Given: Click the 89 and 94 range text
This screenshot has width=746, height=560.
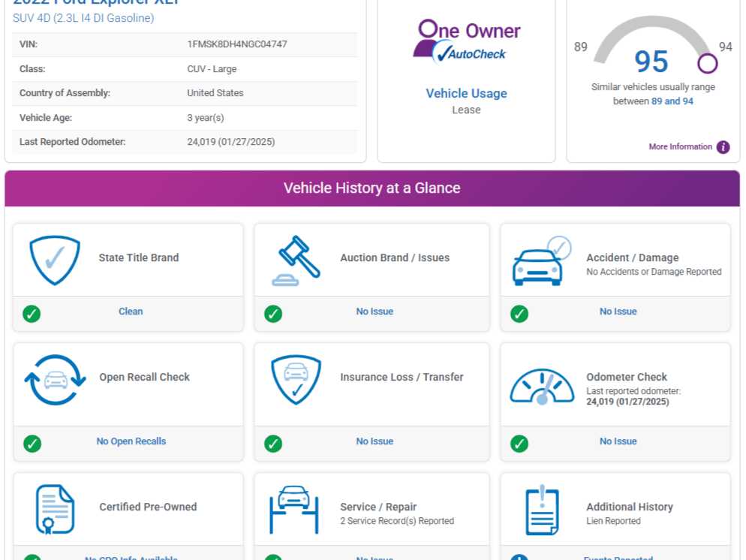Looking at the screenshot, I should (x=672, y=101).
